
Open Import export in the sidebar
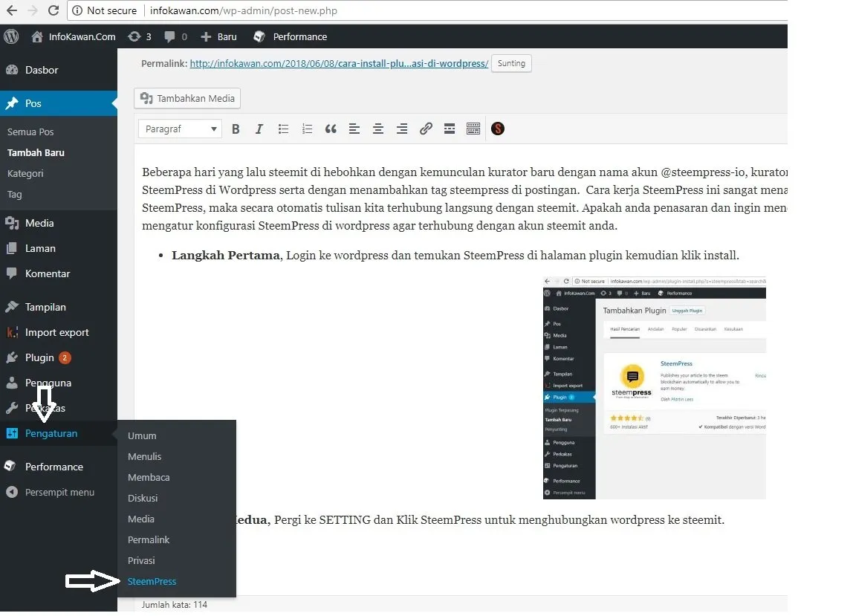click(59, 332)
